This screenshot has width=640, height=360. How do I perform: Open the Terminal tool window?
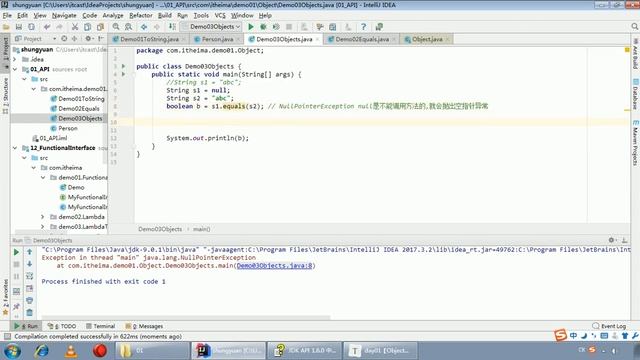click(100, 326)
